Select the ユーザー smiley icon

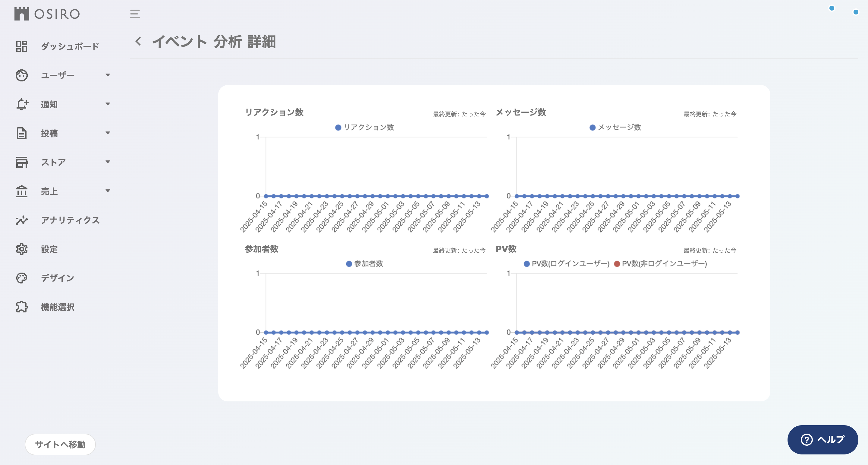22,75
